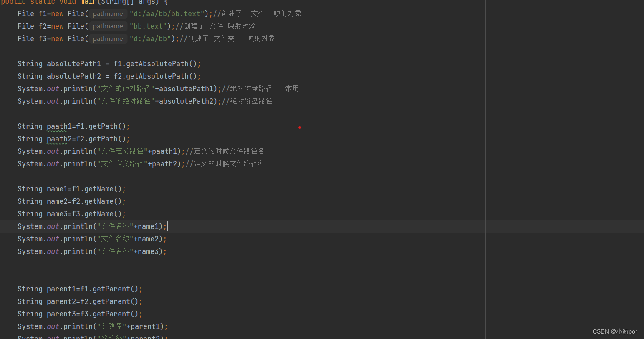Click the pathname: hint beside "bb.text"

coord(108,26)
